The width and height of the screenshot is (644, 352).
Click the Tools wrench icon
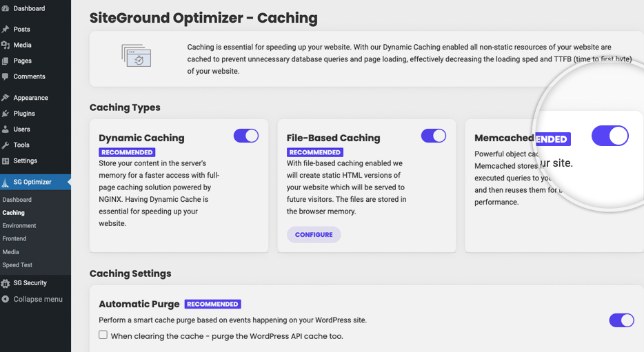pos(6,145)
